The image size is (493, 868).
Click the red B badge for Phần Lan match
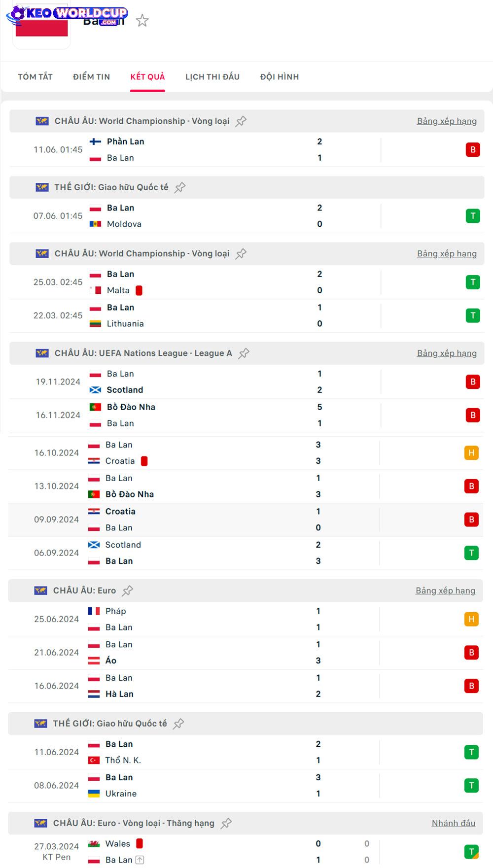(x=473, y=149)
